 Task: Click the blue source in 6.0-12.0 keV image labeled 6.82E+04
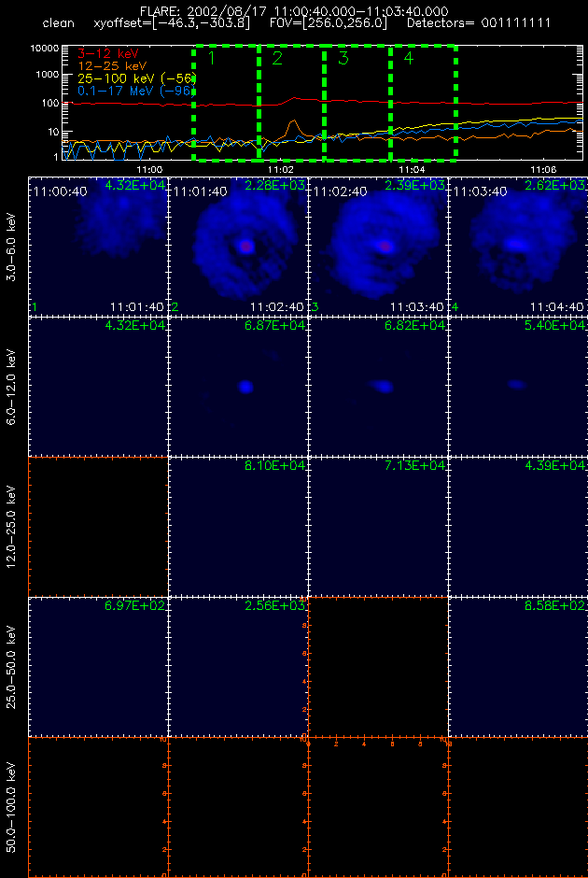pos(384,385)
